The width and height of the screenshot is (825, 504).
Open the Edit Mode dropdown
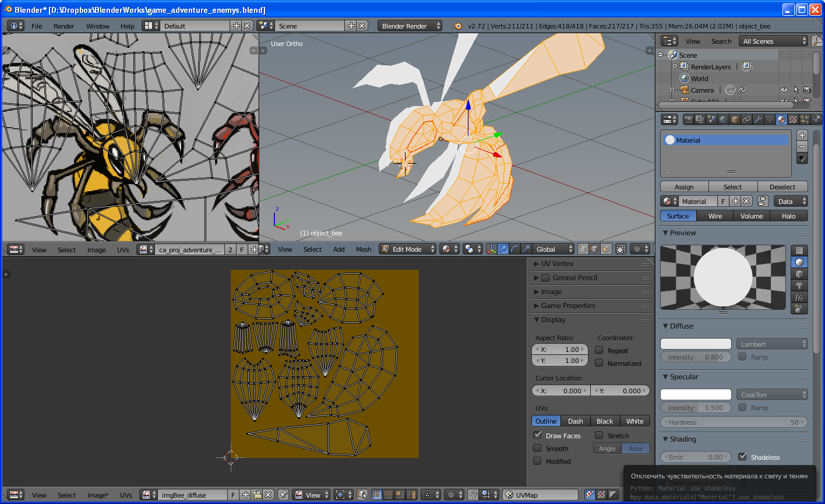click(x=408, y=249)
